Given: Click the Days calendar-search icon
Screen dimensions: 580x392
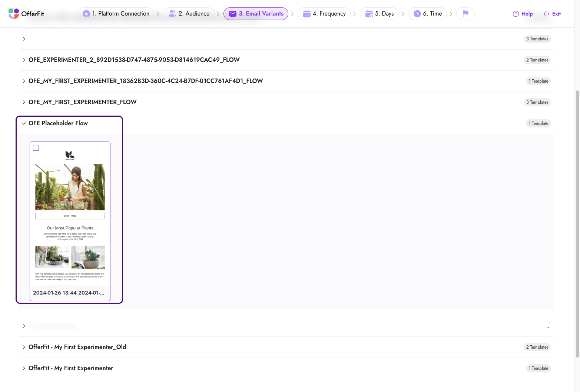Looking at the screenshot, I should pyautogui.click(x=369, y=13).
